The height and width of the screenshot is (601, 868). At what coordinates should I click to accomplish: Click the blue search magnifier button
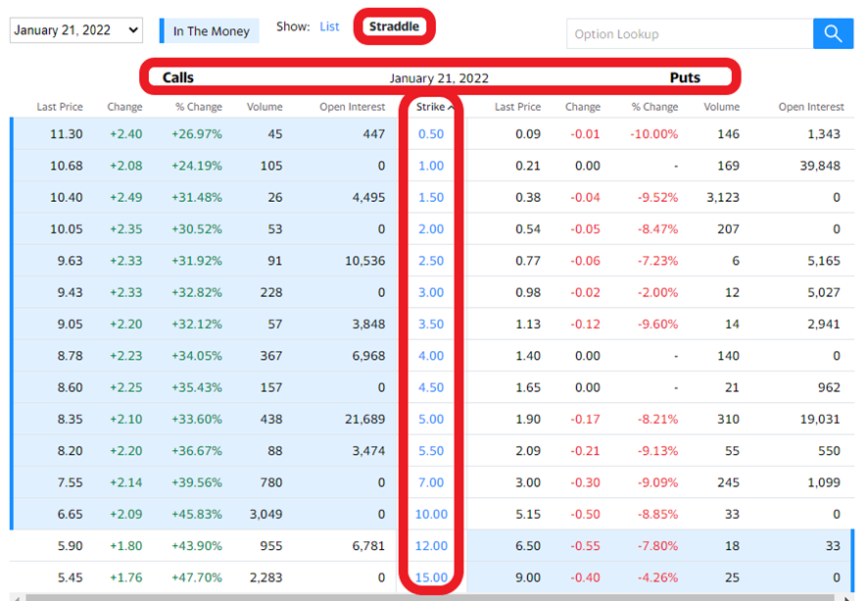tap(833, 33)
